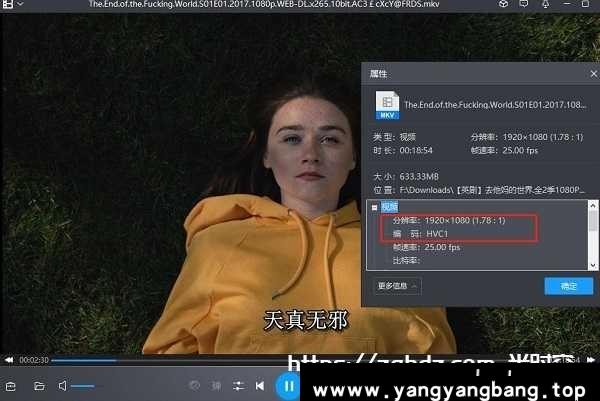Viewport: 600px width, 401px height.
Task: Click the rewind arrows left of the timecode
Action: pyautogui.click(x=9, y=360)
